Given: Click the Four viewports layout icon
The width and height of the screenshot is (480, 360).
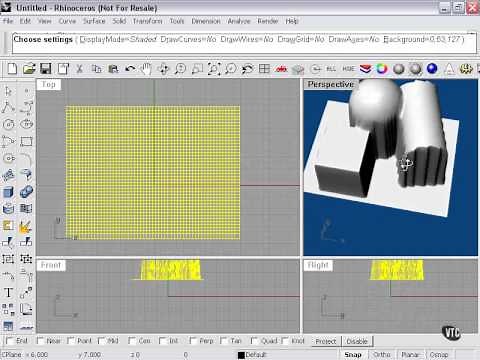Looking at the screenshot, I should tap(264, 69).
